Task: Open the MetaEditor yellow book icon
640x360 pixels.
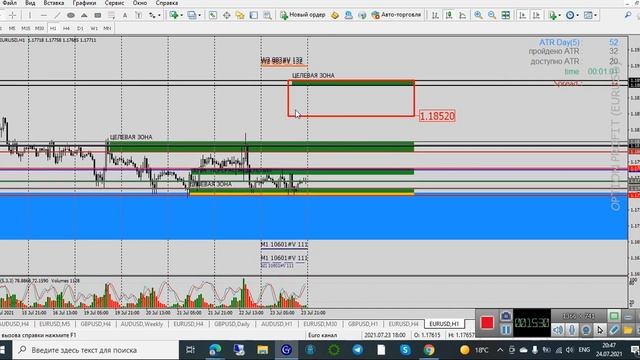Action: click(335, 15)
